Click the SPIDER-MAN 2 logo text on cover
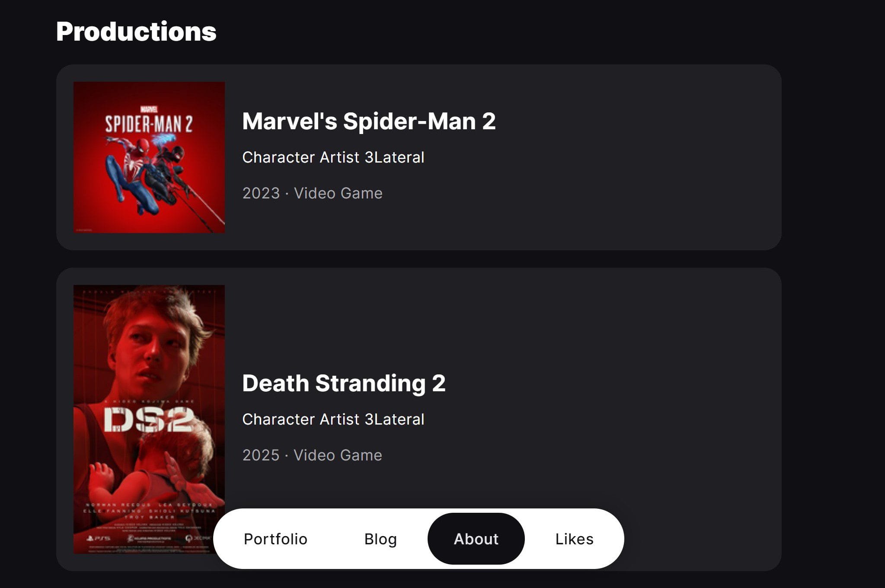This screenshot has width=885, height=588. pos(149,124)
